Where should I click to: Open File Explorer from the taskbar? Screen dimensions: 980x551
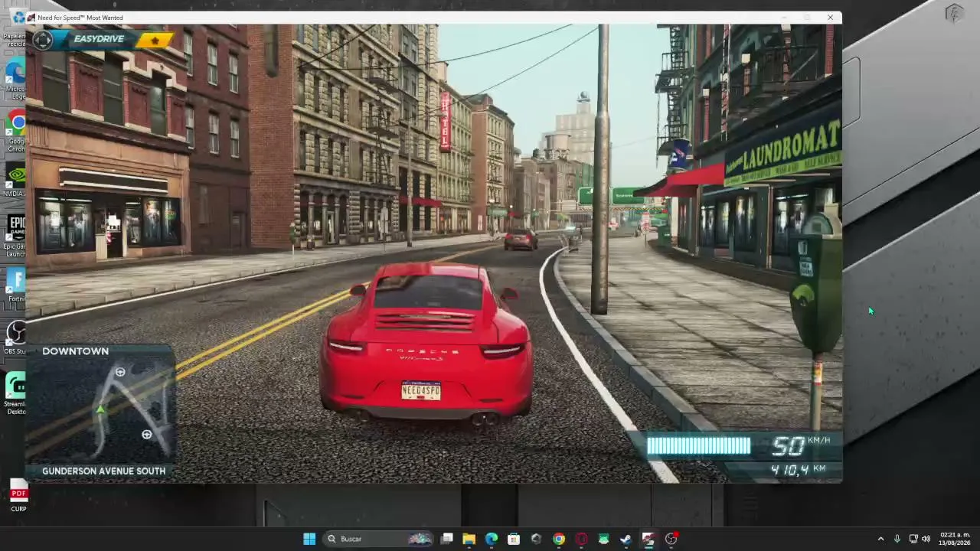click(469, 539)
